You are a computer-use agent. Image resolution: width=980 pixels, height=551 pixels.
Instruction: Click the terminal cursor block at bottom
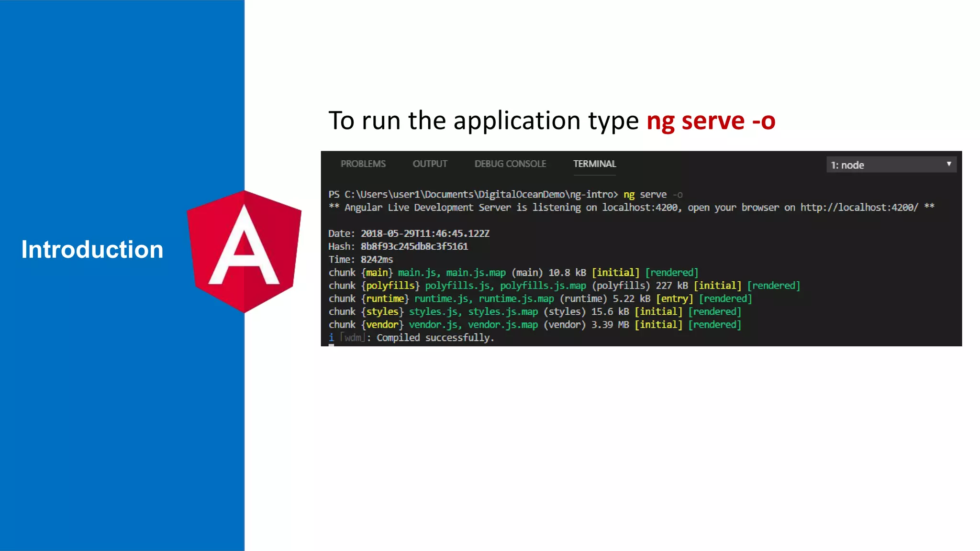pos(331,345)
